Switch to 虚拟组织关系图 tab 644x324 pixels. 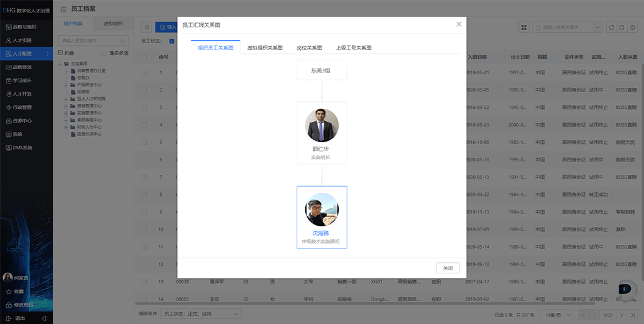(264, 48)
